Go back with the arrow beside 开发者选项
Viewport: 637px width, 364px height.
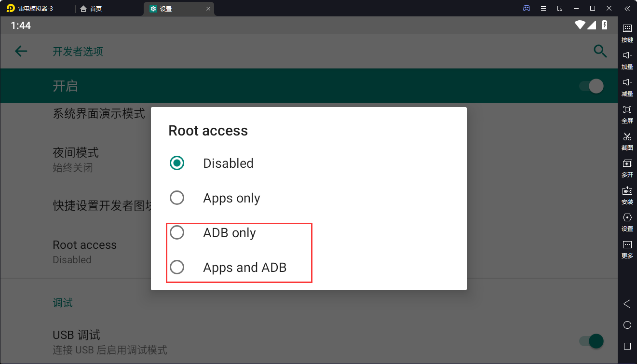pos(21,51)
